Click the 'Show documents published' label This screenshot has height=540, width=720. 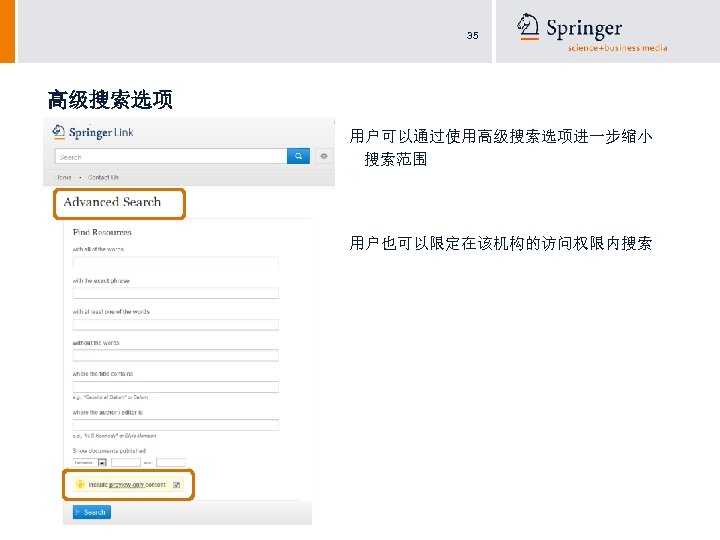point(109,450)
